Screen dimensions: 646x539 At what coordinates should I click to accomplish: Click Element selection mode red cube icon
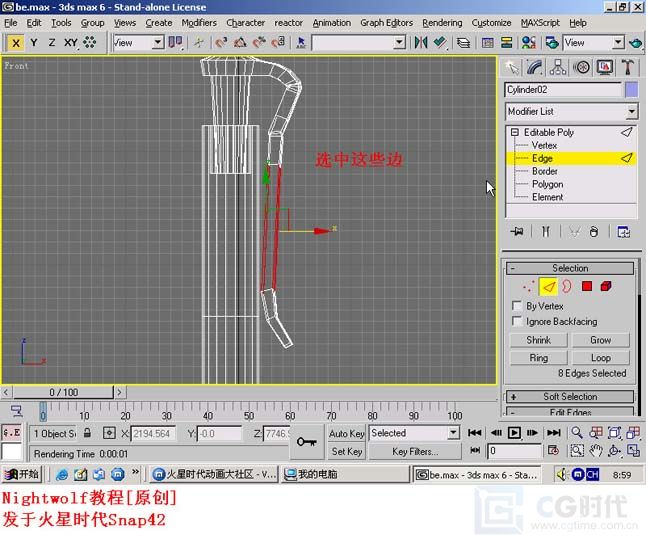pyautogui.click(x=606, y=286)
